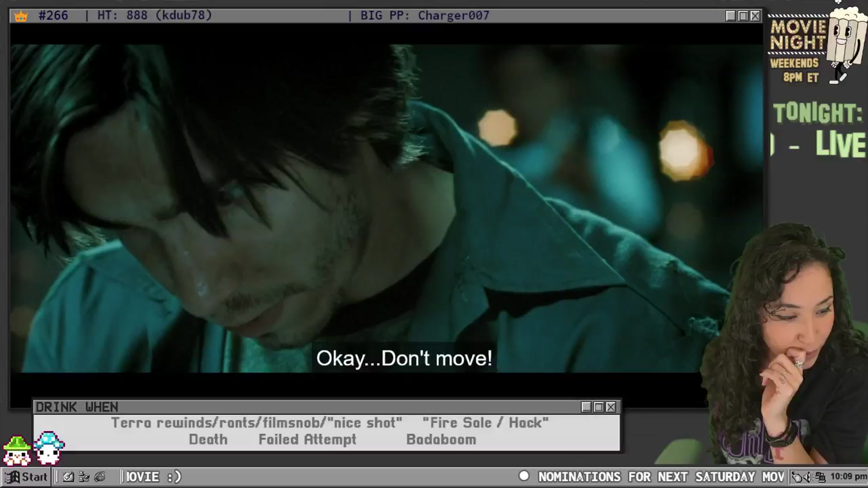The image size is (868, 488).
Task: Click the "Failed Attempt" drink rule
Action: [307, 440]
